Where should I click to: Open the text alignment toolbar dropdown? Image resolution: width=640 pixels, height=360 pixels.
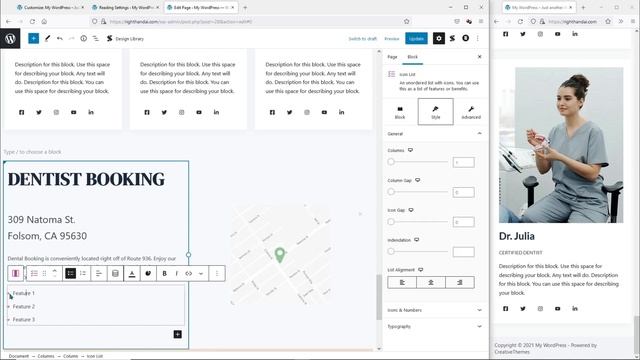(98, 273)
